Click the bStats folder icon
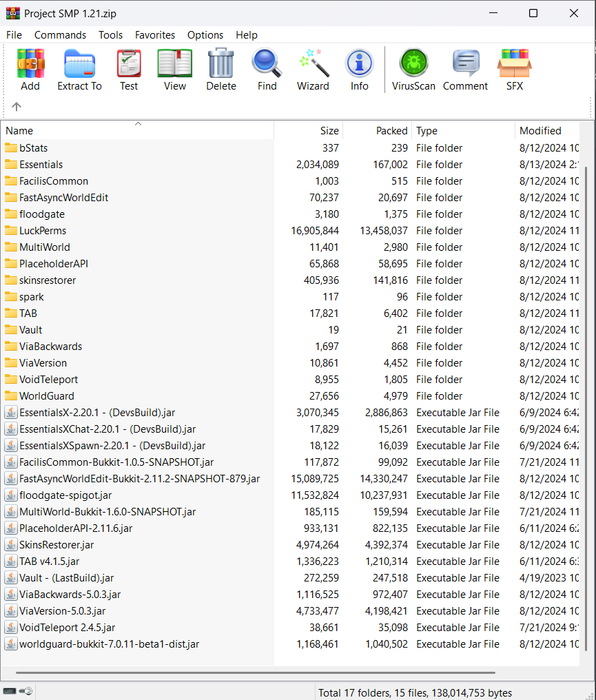The image size is (596, 700). coord(11,147)
